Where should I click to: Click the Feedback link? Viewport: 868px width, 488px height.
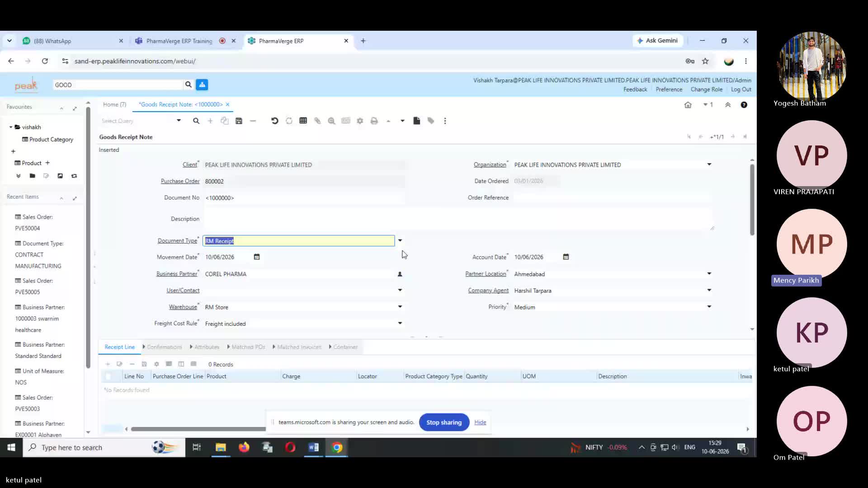tap(635, 89)
